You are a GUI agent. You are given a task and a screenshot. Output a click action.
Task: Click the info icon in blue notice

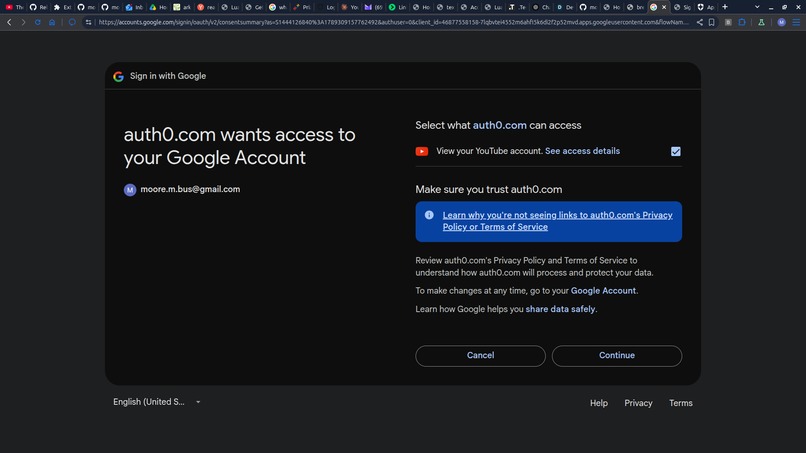[429, 215]
